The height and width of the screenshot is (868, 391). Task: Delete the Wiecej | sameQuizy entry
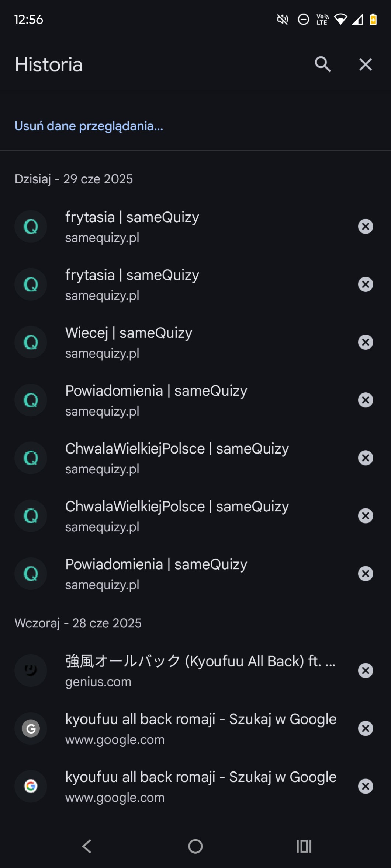click(365, 342)
